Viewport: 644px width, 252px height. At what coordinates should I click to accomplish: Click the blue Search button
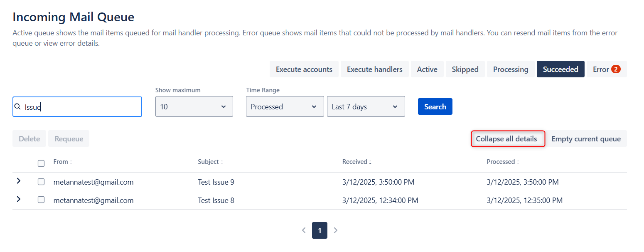435,107
